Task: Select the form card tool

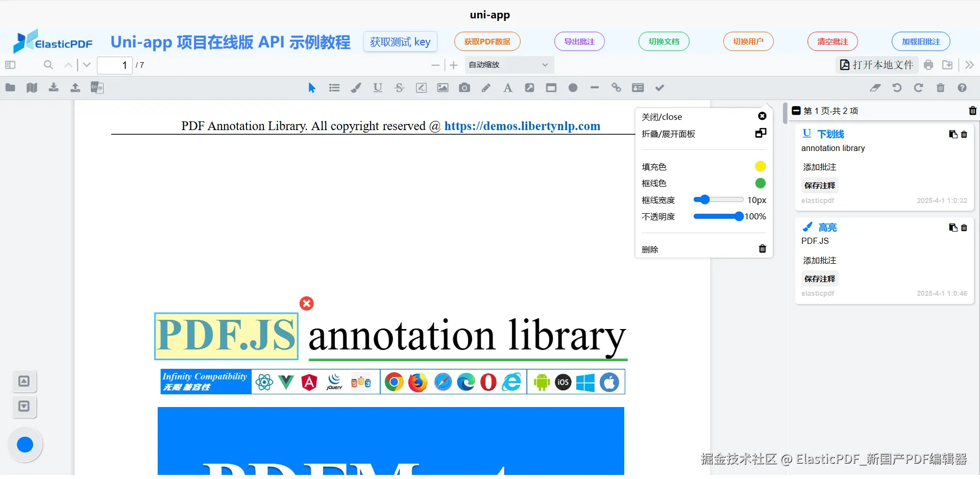Action: [638, 88]
